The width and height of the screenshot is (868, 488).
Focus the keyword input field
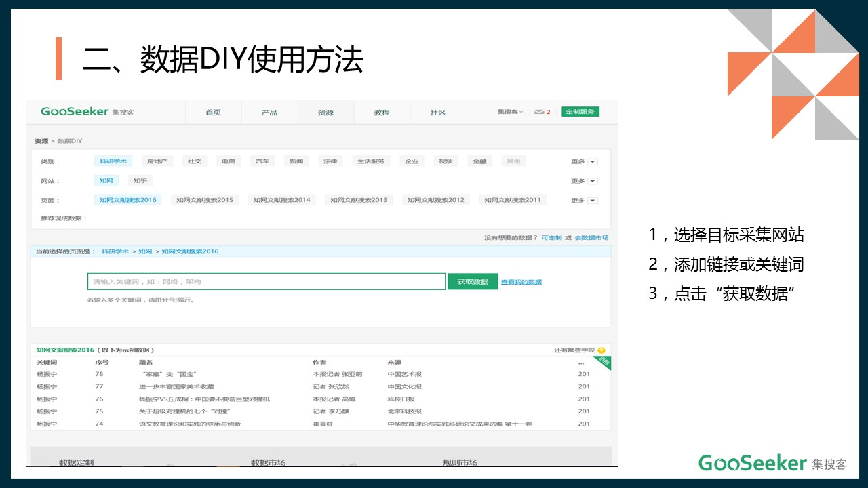[267, 282]
